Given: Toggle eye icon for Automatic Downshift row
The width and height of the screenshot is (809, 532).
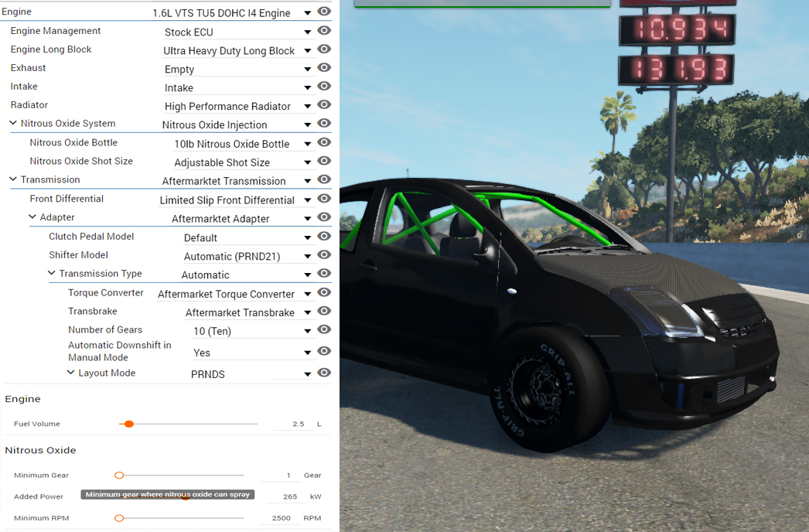Looking at the screenshot, I should [x=324, y=351].
